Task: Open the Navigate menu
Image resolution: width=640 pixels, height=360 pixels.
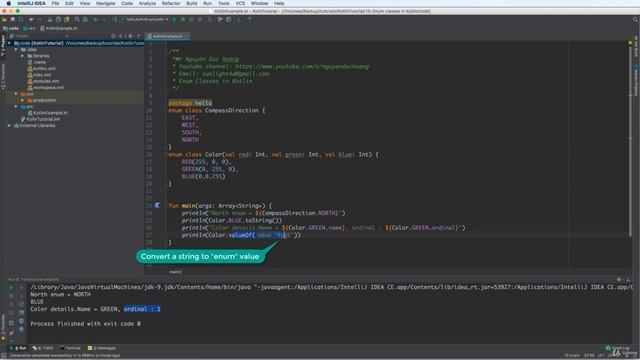Action: [x=105, y=3]
